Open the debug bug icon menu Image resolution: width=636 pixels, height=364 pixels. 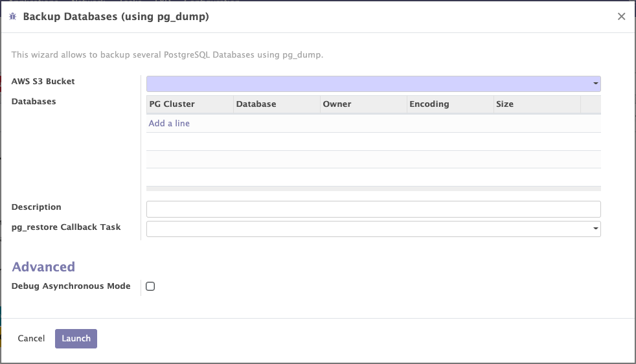click(13, 17)
